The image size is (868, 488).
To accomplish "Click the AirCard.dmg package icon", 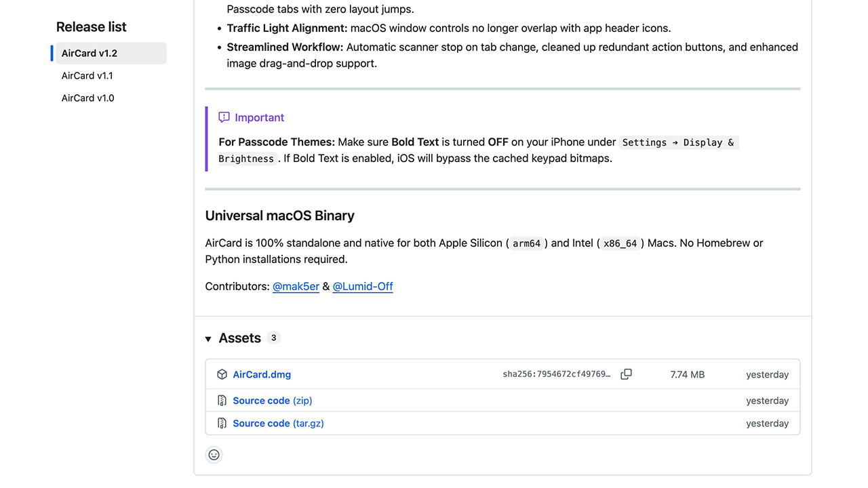I will 222,374.
